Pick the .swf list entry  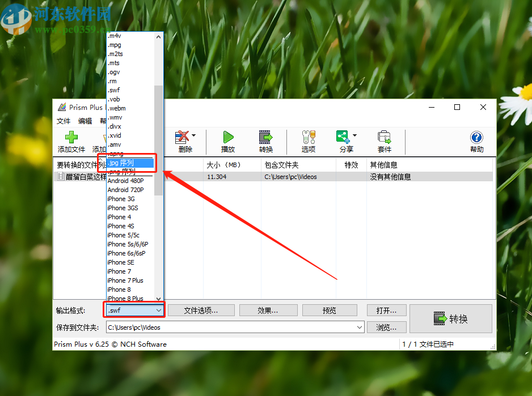tap(130, 90)
